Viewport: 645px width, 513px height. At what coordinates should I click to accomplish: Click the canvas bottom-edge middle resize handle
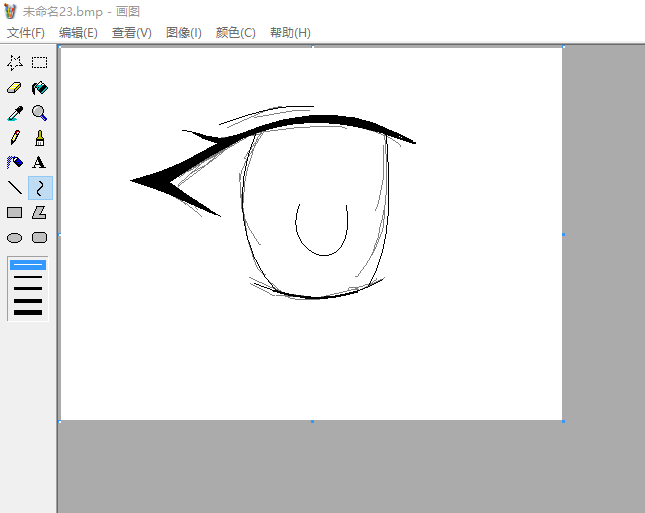pos(312,421)
